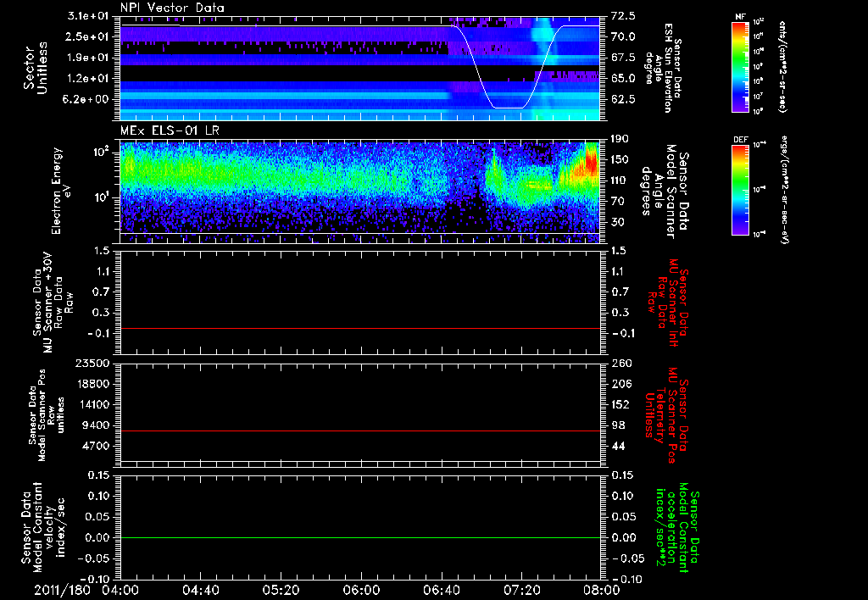The height and width of the screenshot is (600, 868).
Task: Click the '62.5' sun elevation tick
Action: (x=623, y=99)
